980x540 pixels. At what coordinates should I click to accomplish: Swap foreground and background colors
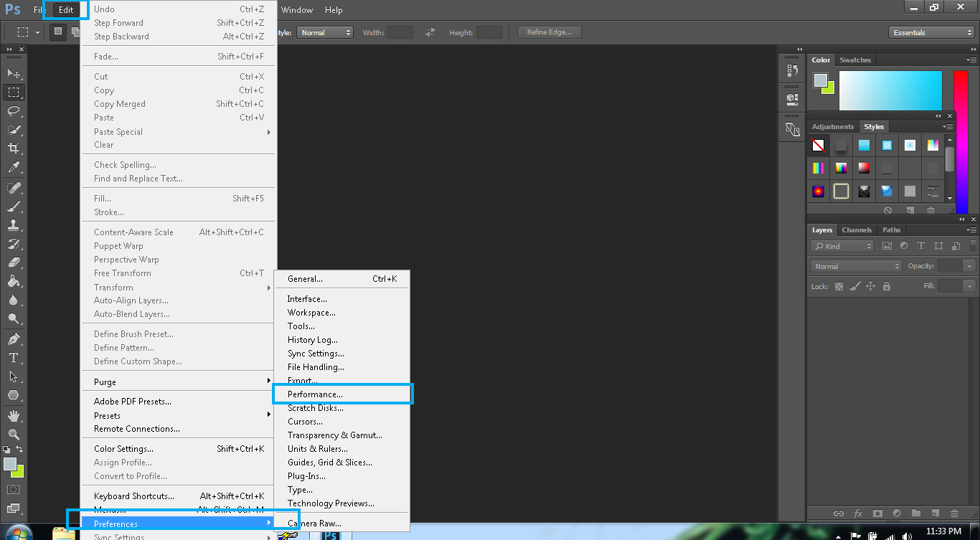pos(20,450)
